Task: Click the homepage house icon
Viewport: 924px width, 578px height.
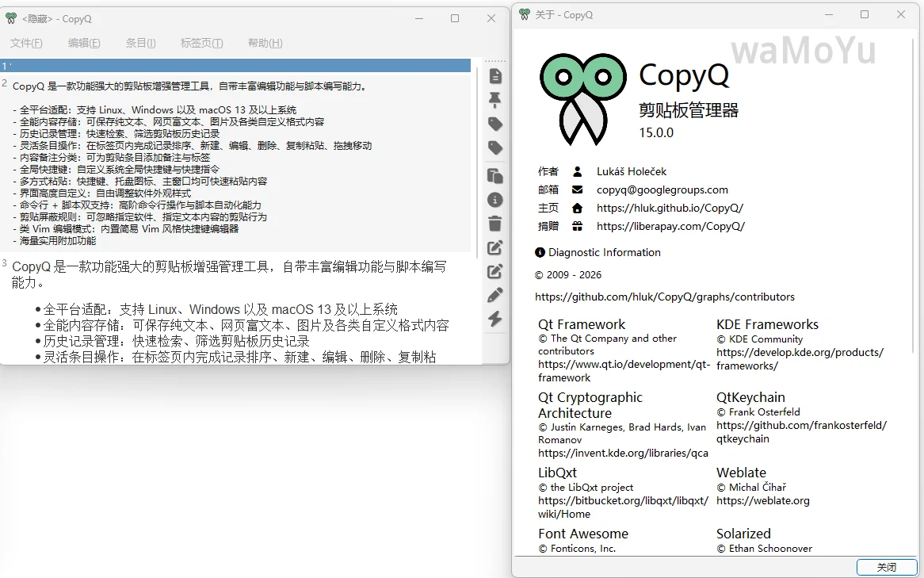Action: click(578, 209)
